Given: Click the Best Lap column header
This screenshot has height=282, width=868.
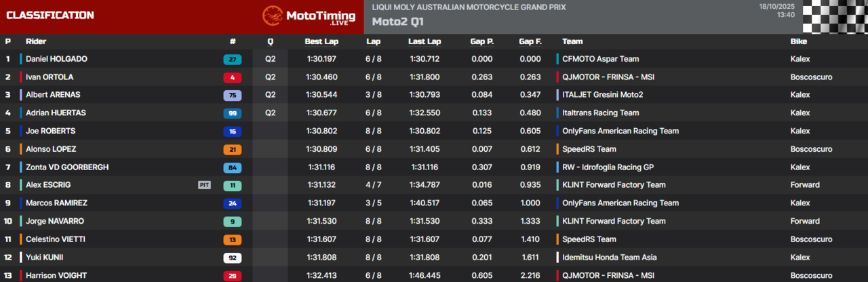Looking at the screenshot, I should coord(322,41).
